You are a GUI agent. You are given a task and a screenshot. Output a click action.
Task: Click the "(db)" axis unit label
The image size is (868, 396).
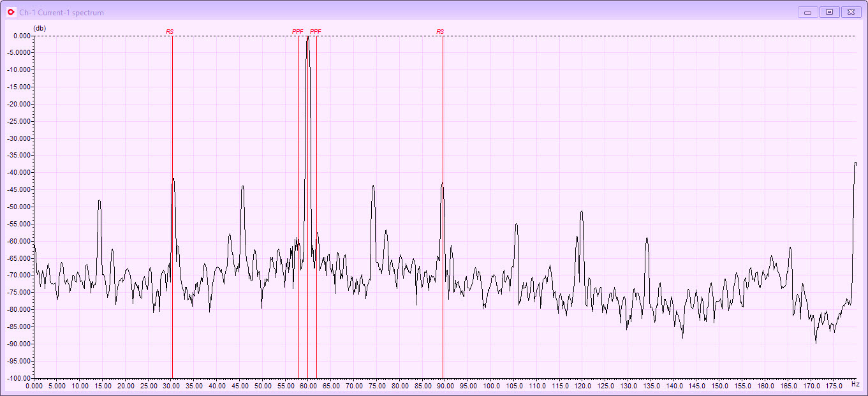pos(40,29)
